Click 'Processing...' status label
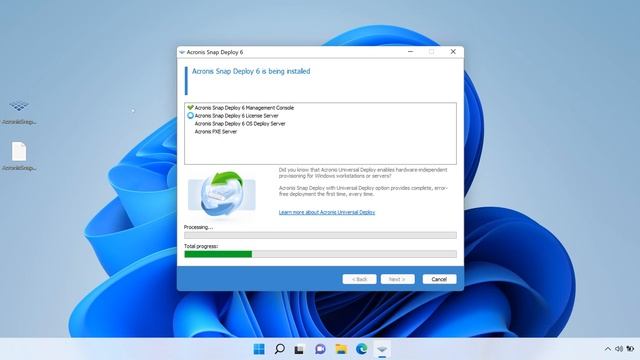 pyautogui.click(x=198, y=227)
